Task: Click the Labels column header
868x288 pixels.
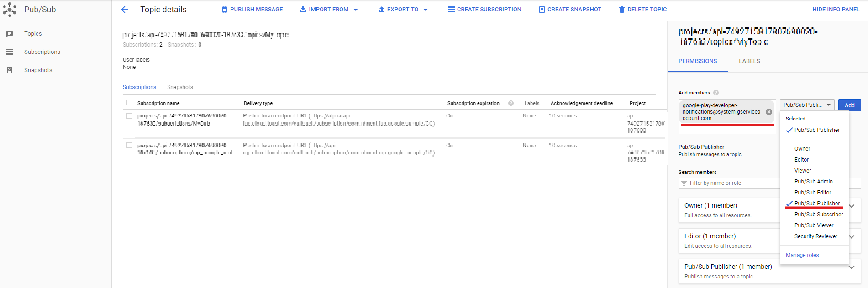Action: click(532, 103)
